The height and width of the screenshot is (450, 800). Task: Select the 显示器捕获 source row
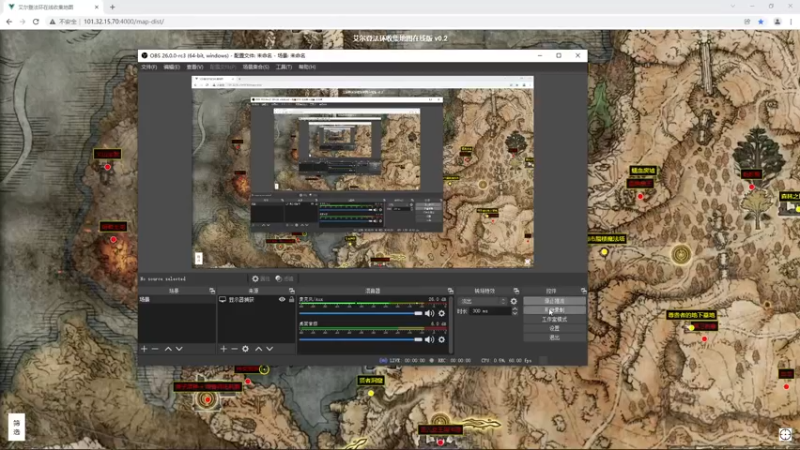(x=257, y=299)
